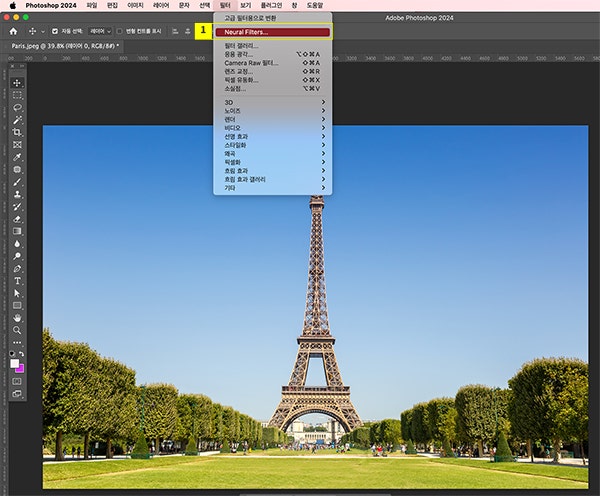Expand the last filter submenu arrow
Screen dimensions: 600x496
[323, 188]
